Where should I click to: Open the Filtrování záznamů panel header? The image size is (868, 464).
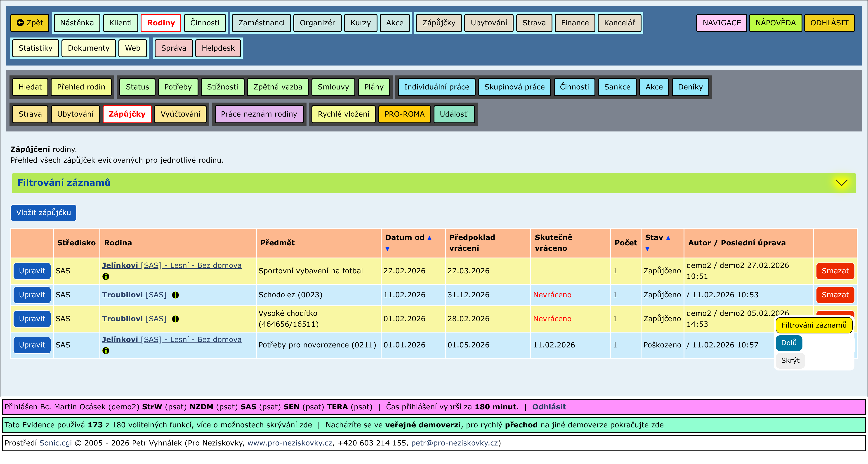click(64, 183)
